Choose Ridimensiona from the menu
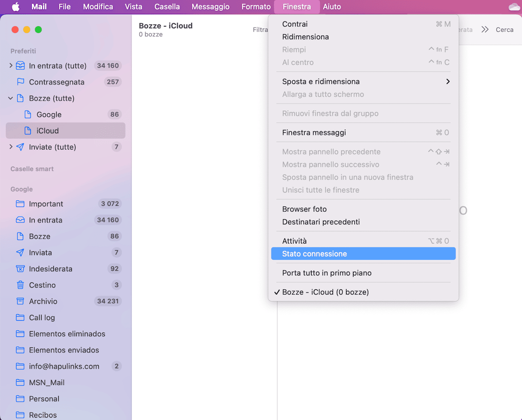Image resolution: width=522 pixels, height=420 pixels. click(x=364, y=37)
